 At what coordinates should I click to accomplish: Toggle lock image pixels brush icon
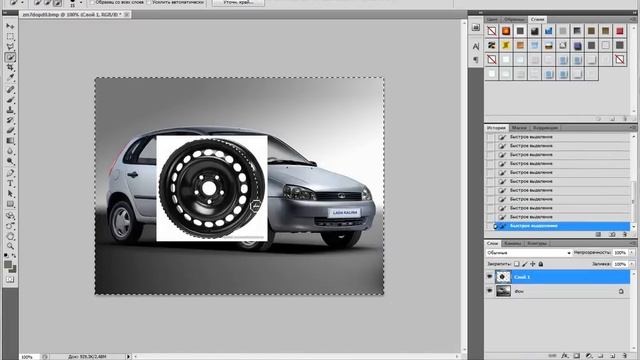(525, 264)
